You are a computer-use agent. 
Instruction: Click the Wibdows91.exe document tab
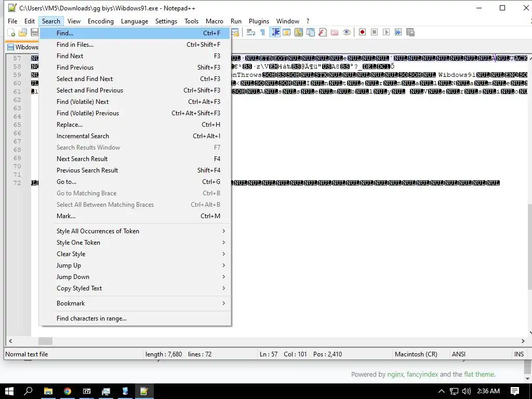[x=22, y=47]
